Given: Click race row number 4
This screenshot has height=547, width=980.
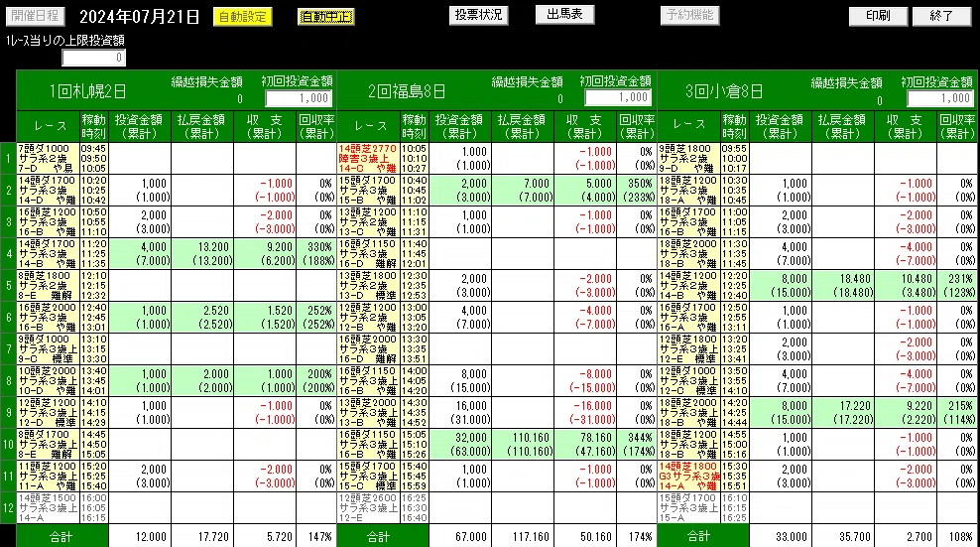Looking at the screenshot, I should point(8,254).
